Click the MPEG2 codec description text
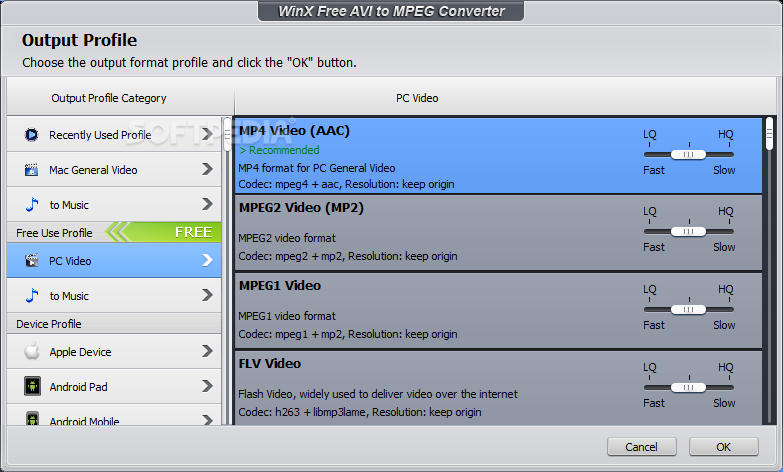The width and height of the screenshot is (783, 472). (x=348, y=256)
